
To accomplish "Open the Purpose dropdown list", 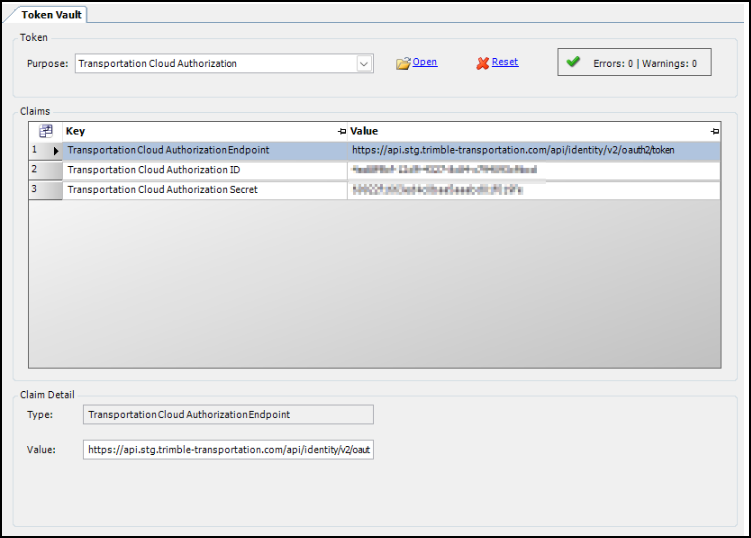I will coord(364,64).
